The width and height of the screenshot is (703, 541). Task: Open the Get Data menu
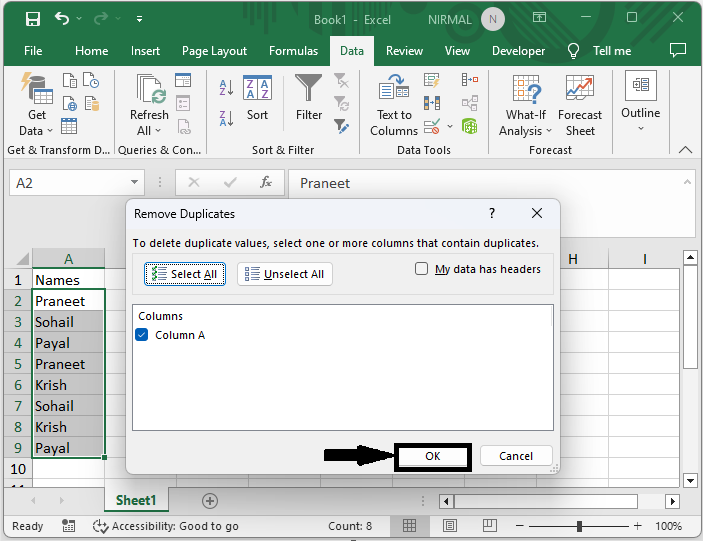36,104
